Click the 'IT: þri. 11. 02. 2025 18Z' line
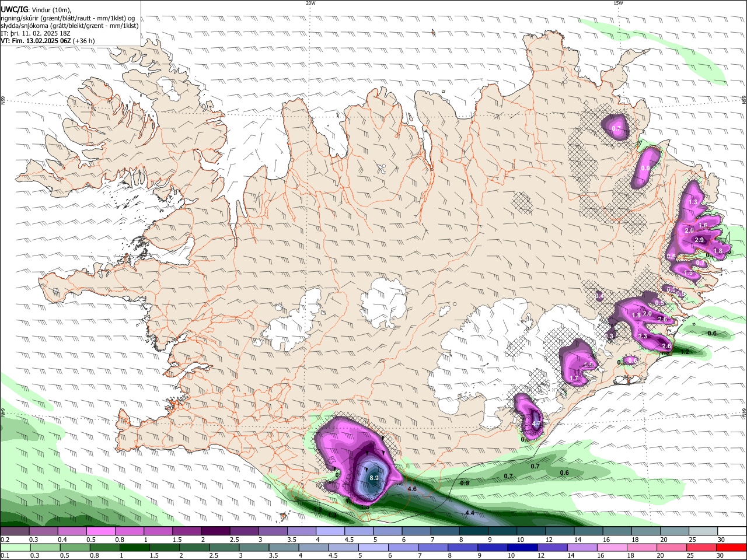747x560 pixels. point(36,33)
